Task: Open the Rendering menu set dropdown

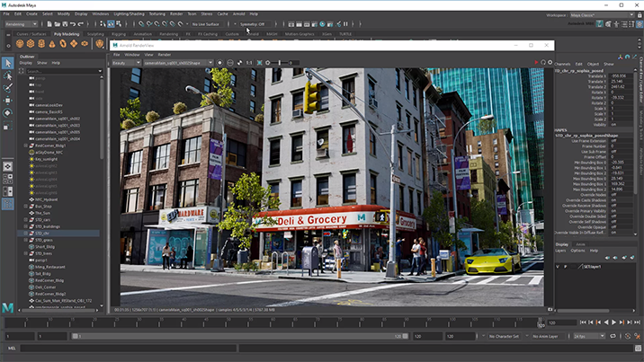Action: coord(21,24)
